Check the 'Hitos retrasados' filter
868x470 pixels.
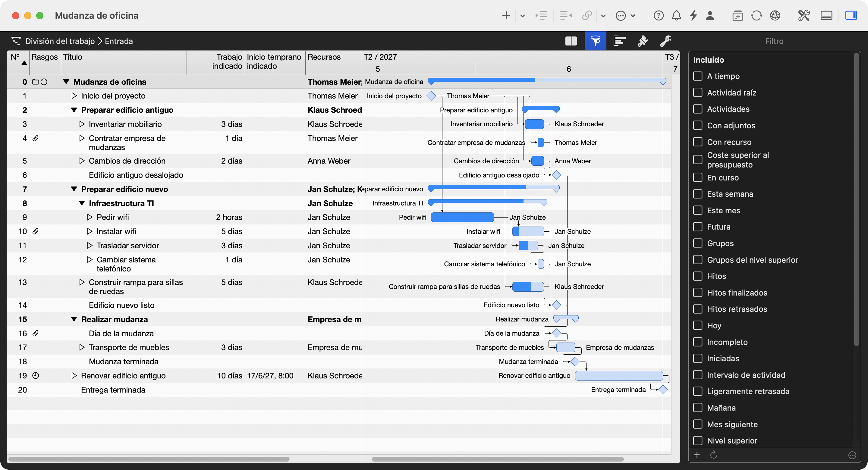click(697, 309)
